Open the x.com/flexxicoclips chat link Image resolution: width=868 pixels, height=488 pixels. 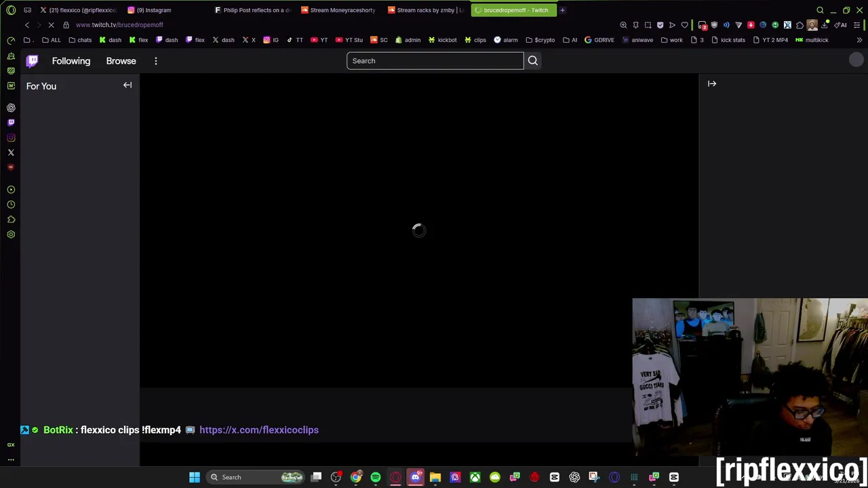259,430
